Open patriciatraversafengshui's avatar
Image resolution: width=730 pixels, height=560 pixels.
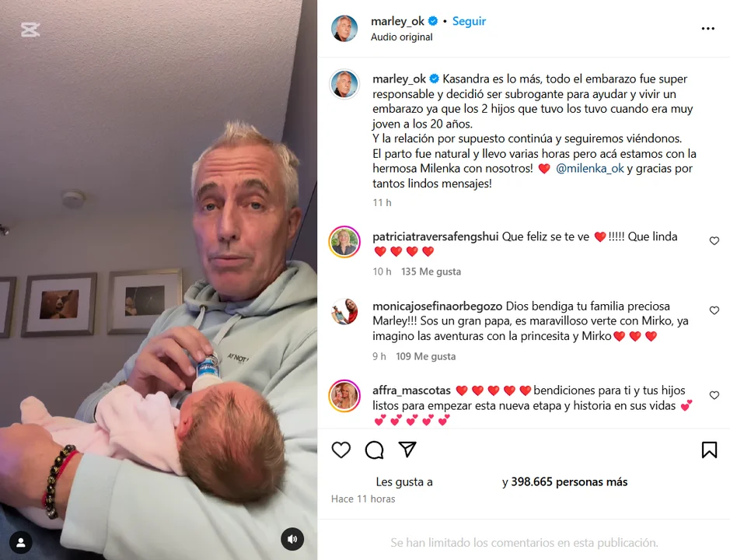click(344, 242)
